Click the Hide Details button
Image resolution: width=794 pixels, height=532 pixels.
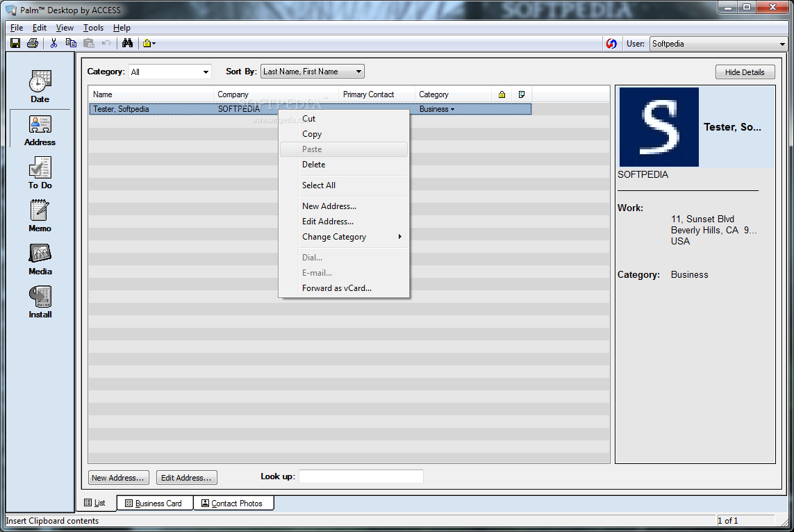click(x=745, y=72)
